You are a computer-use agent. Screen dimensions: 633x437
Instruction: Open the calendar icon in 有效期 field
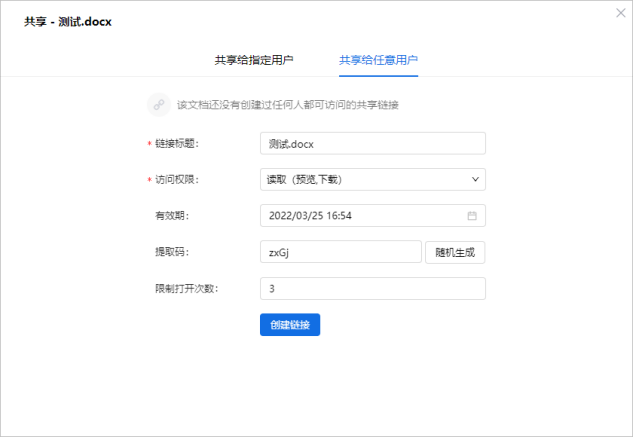472,216
